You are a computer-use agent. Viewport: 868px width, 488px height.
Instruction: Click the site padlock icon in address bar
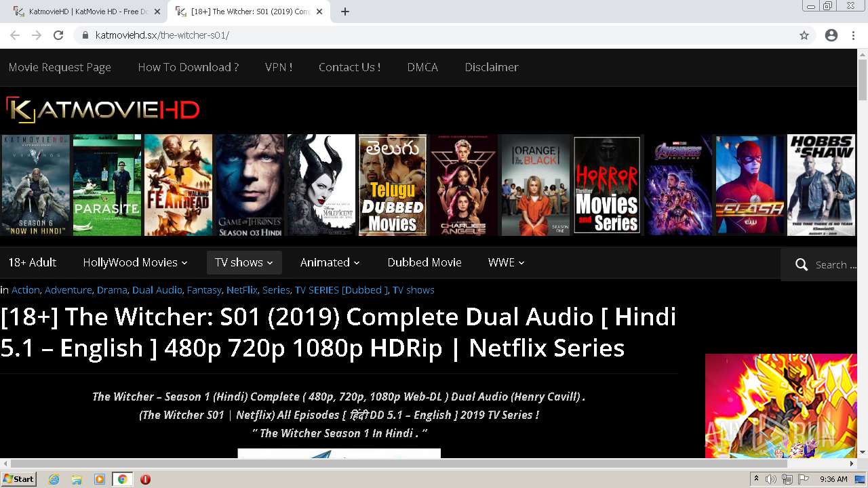pyautogui.click(x=85, y=35)
